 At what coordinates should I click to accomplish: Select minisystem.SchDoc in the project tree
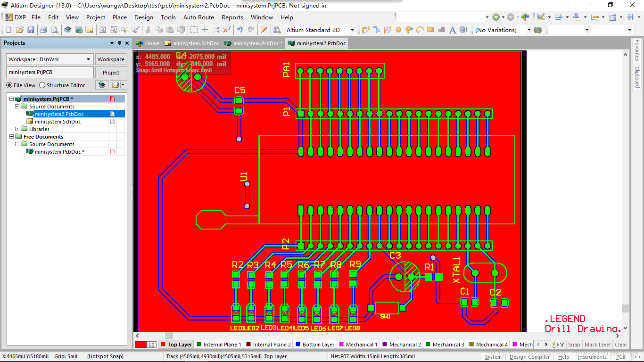pyautogui.click(x=58, y=122)
